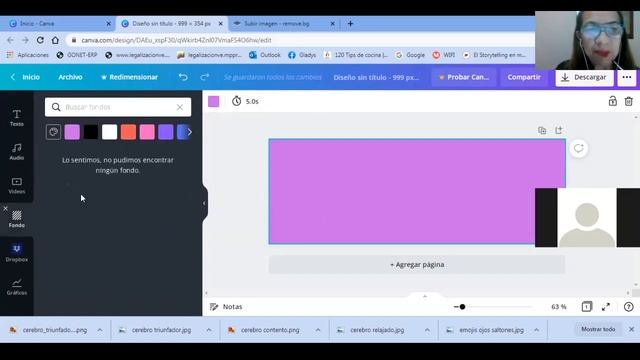Image resolution: width=640 pixels, height=360 pixels.
Task: Enter fullscreen presentation mode icon
Action: pos(606,307)
